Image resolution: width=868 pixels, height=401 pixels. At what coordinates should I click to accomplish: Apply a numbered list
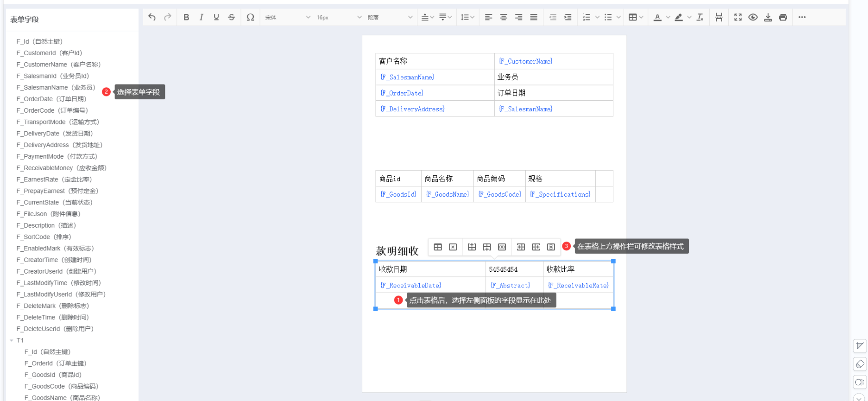pyautogui.click(x=587, y=17)
